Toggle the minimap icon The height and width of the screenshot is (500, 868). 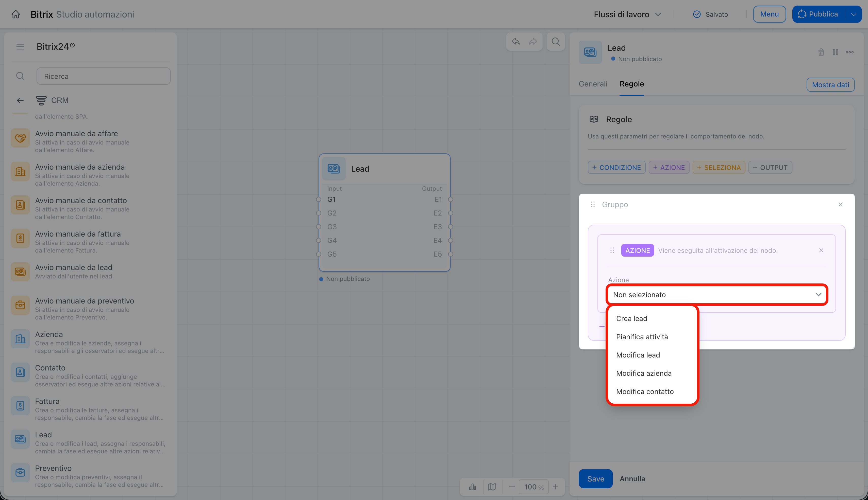492,487
